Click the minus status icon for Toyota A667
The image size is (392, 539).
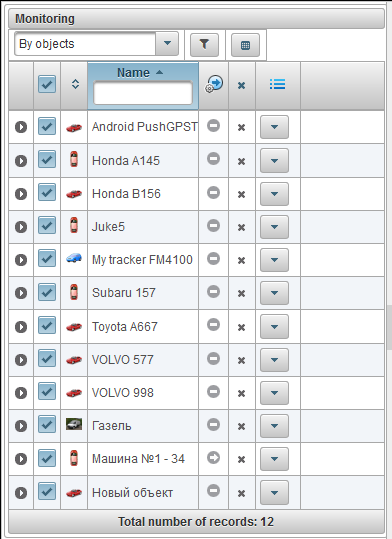[x=214, y=324]
